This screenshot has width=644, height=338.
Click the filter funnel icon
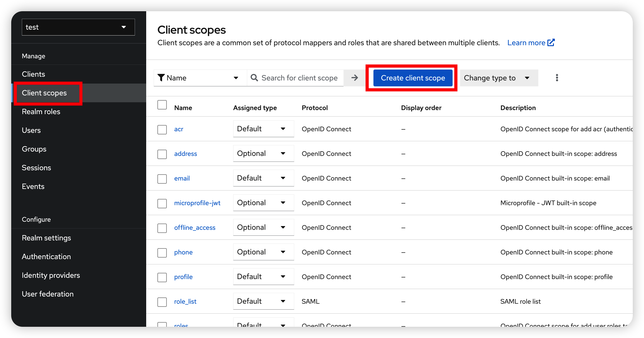(x=161, y=78)
